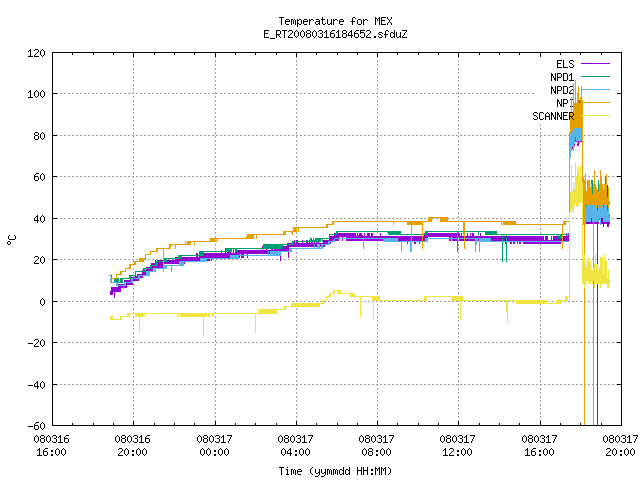Click the chart title 'Temperature for MEX'
This screenshot has height=480, width=640.
[x=335, y=21]
